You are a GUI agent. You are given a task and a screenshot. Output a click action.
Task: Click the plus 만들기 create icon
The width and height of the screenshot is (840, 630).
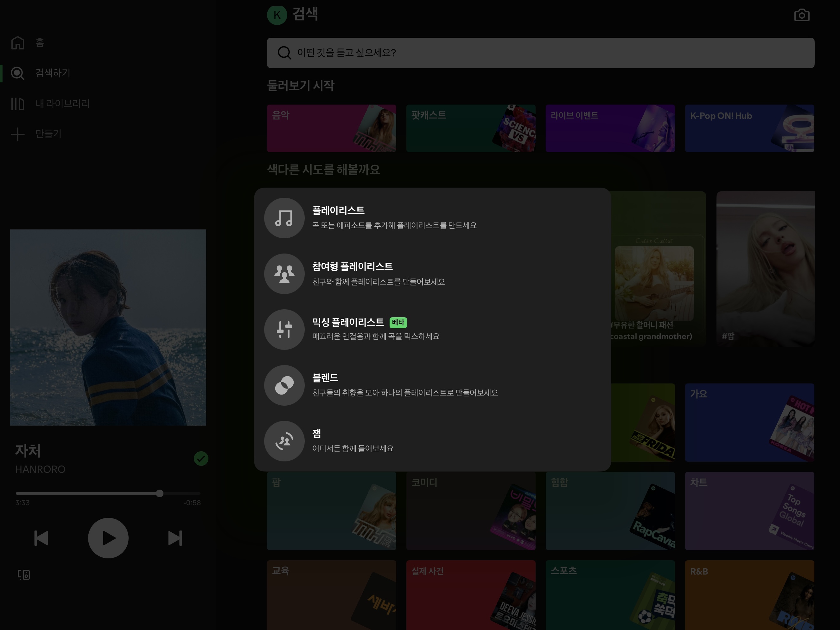click(x=17, y=134)
